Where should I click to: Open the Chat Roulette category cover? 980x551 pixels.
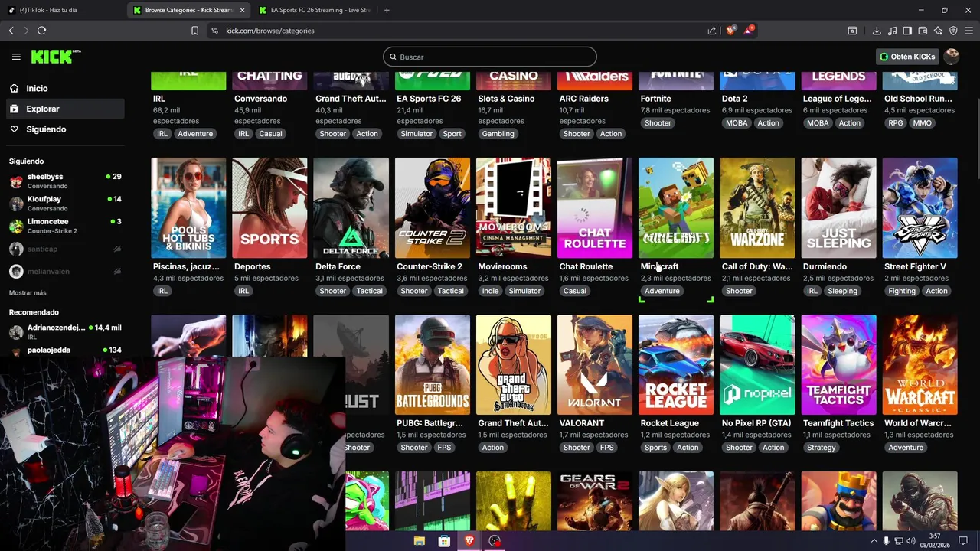[595, 207]
